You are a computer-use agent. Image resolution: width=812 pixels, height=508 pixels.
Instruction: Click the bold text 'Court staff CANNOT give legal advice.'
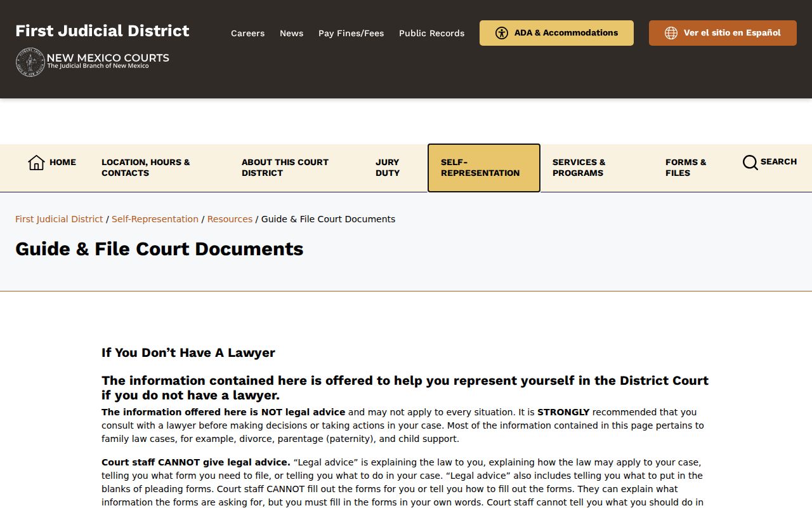click(x=196, y=462)
